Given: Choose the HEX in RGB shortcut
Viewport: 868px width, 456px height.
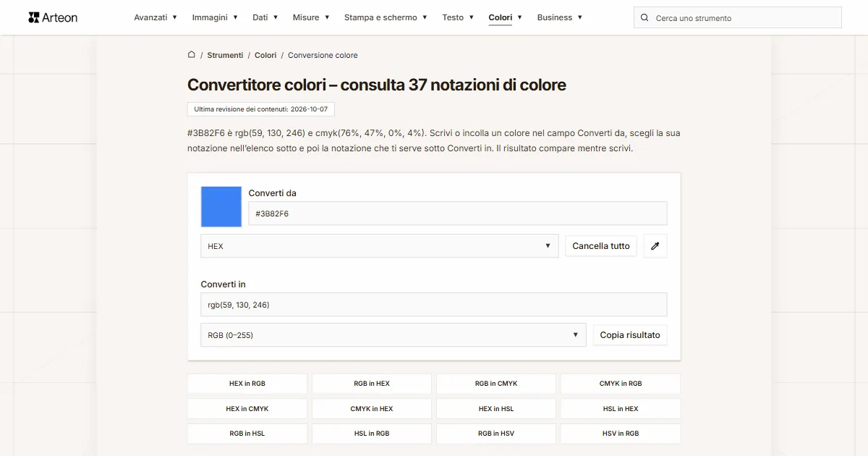Looking at the screenshot, I should (x=247, y=384).
